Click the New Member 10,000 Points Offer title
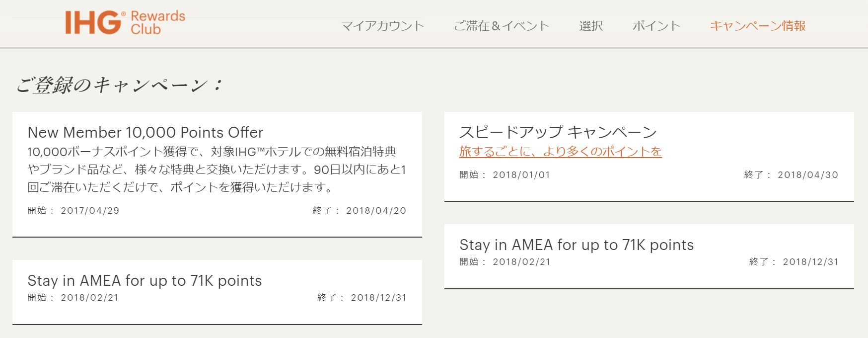868x338 pixels. (x=145, y=133)
